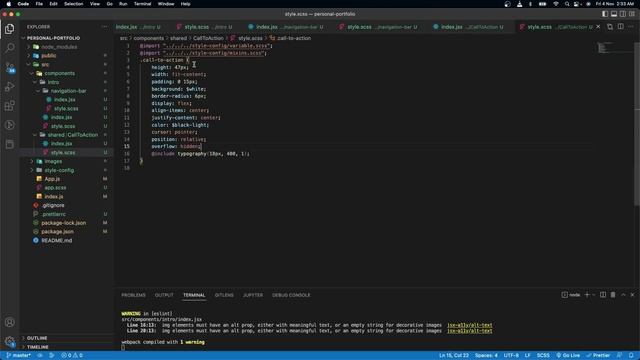Open Manage gear in activity bar

(9, 341)
